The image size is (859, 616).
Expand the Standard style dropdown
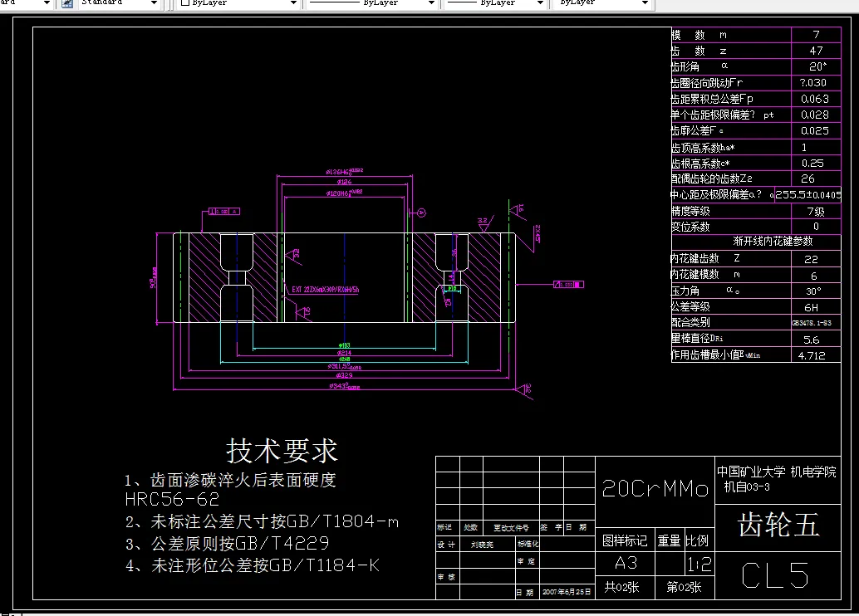[154, 3]
